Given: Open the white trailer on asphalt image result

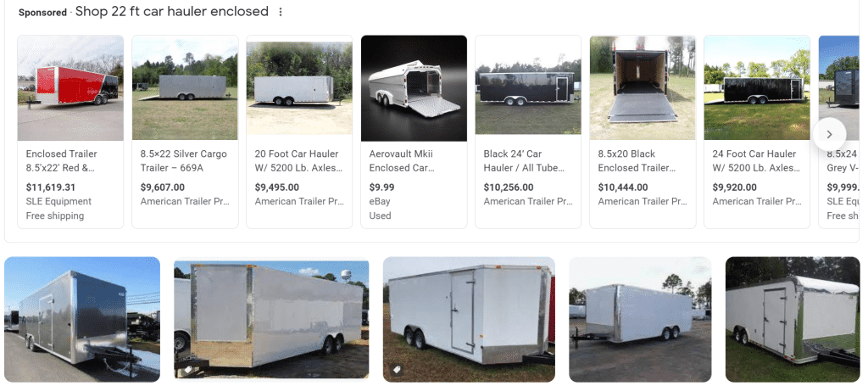Looking at the screenshot, I should 639,319.
